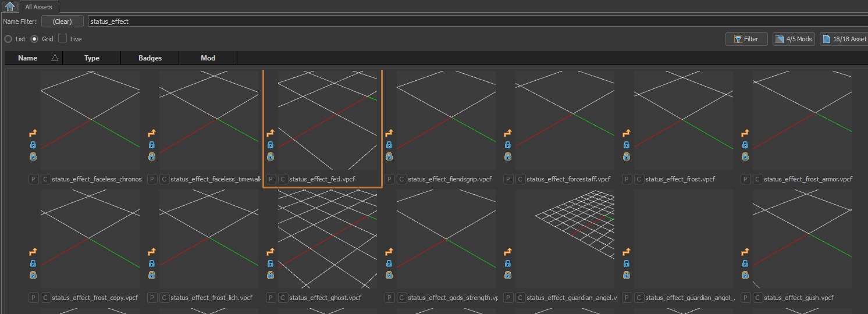Click the gold lock badge on status_effect_frost_armor
The image size is (868, 314).
pyautogui.click(x=745, y=156)
